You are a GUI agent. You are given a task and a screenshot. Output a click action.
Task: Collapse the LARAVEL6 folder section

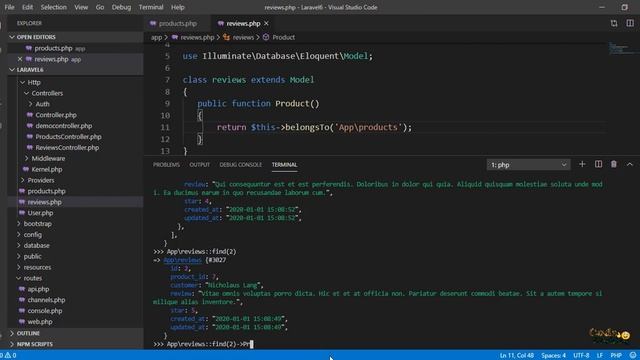pyautogui.click(x=30, y=70)
